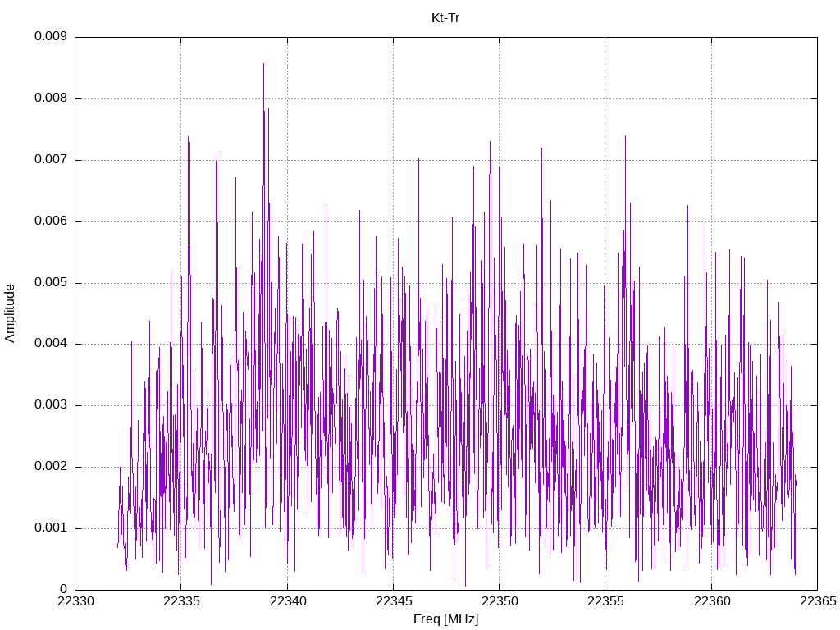
Task: Click the 0.002 y-axis tick label
Action: click(x=51, y=467)
